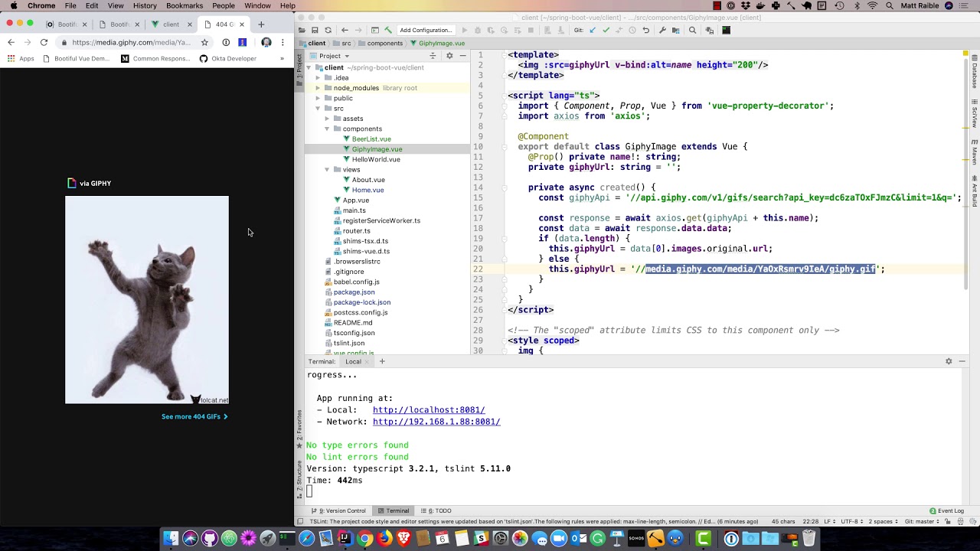Open Terminal panel gear settings

949,361
